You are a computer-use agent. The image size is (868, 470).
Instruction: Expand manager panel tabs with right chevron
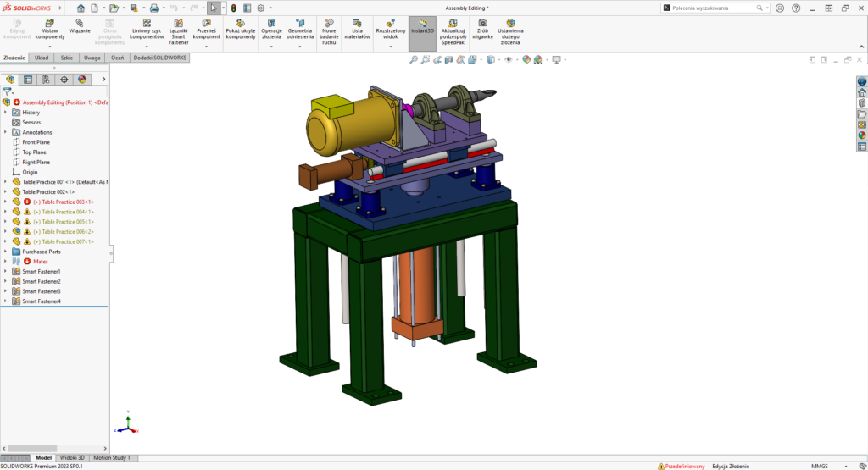click(x=103, y=80)
